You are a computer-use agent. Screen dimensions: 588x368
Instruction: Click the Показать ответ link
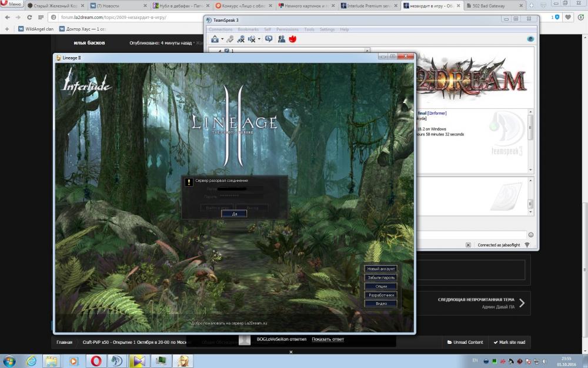(328, 339)
